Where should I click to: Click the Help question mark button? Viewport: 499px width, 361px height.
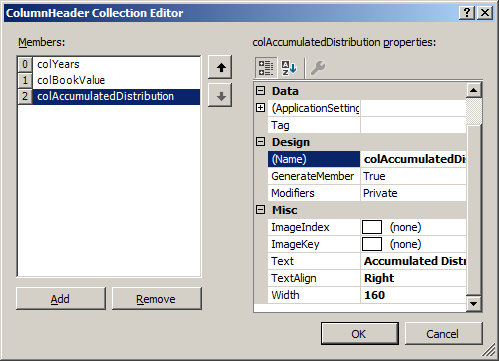[x=467, y=13]
